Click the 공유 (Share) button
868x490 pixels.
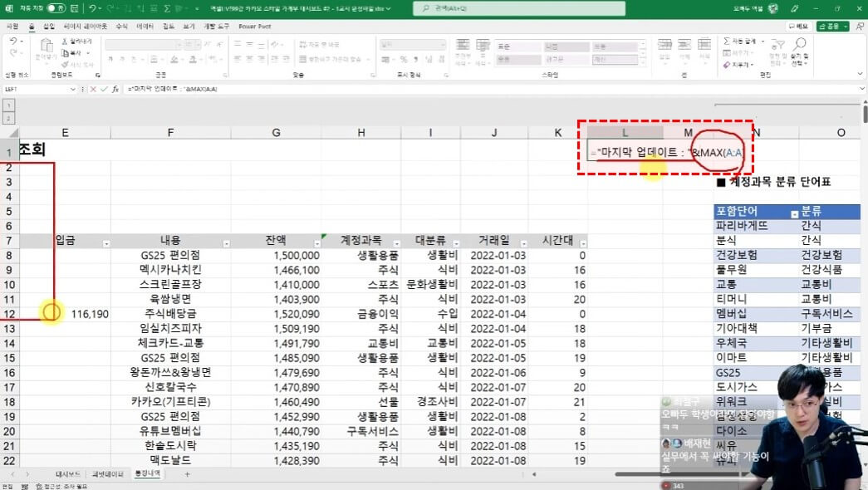[x=831, y=26]
